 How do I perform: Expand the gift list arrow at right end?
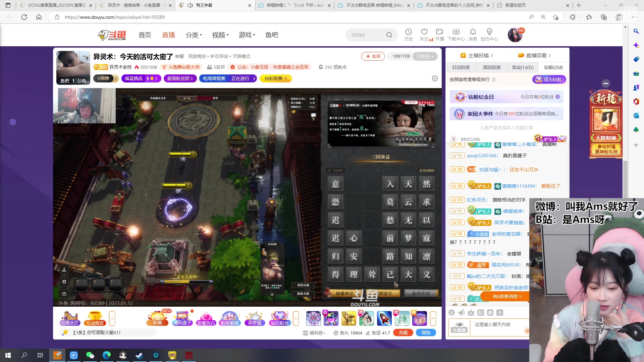click(x=433, y=318)
